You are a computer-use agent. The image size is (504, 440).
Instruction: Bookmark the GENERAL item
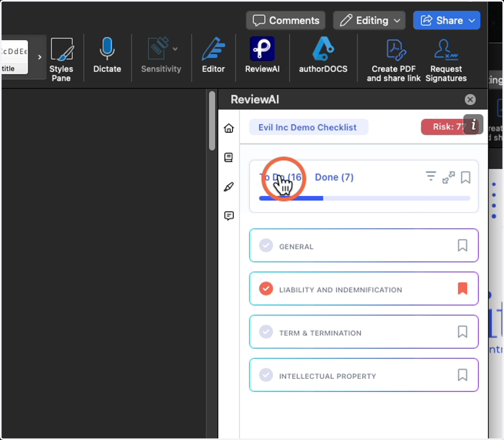click(462, 245)
